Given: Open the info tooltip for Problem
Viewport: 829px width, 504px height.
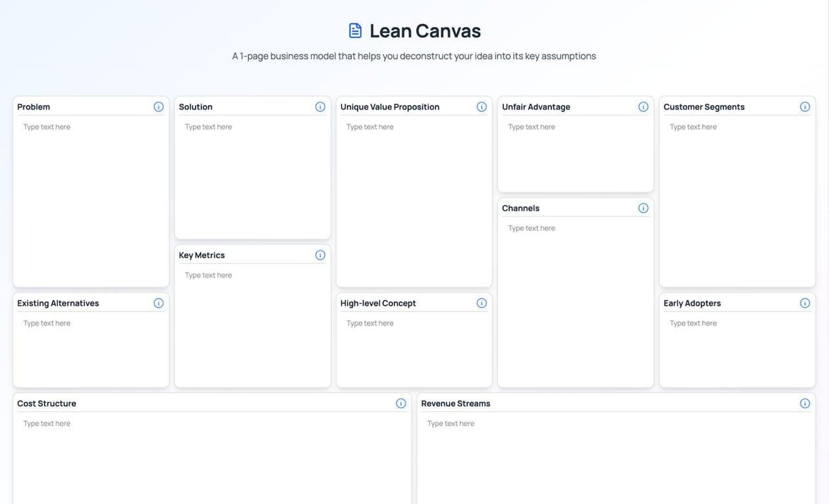Looking at the screenshot, I should (158, 105).
